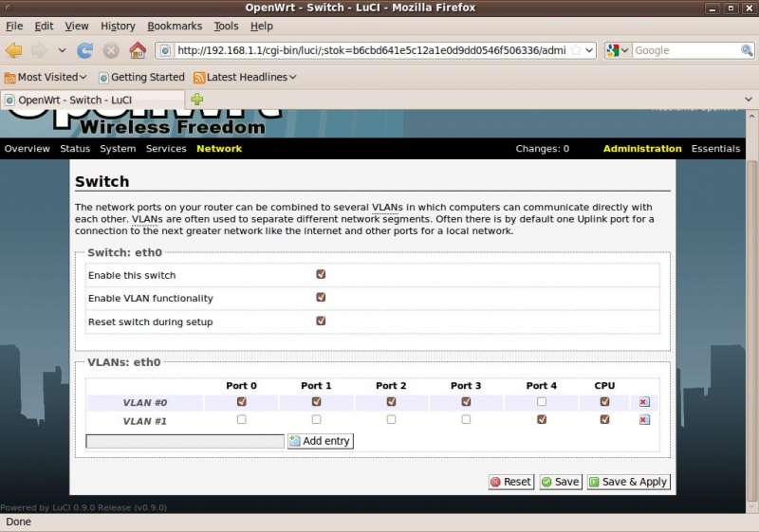This screenshot has height=532, width=759.
Task: Check Port 0 for VLAN #1
Action: (241, 419)
